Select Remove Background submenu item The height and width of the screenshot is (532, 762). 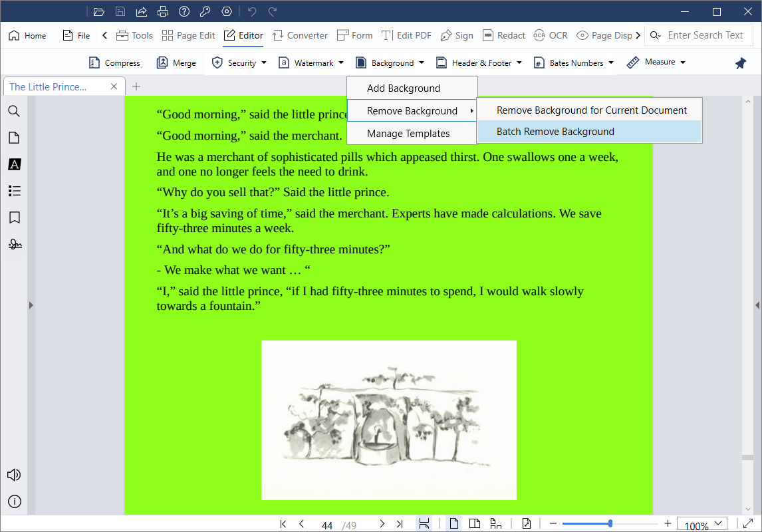click(412, 111)
